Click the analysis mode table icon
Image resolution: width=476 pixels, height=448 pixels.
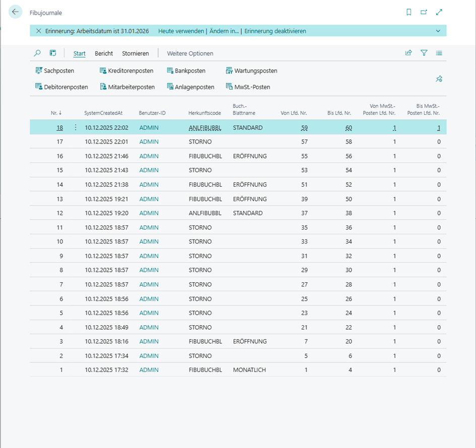click(x=52, y=53)
